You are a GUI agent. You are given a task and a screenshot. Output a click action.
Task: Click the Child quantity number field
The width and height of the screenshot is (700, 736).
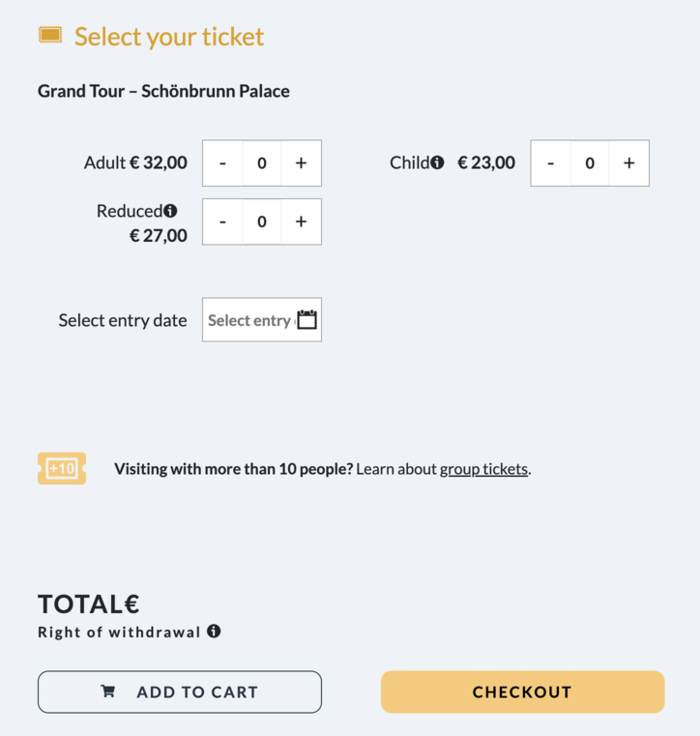(590, 163)
